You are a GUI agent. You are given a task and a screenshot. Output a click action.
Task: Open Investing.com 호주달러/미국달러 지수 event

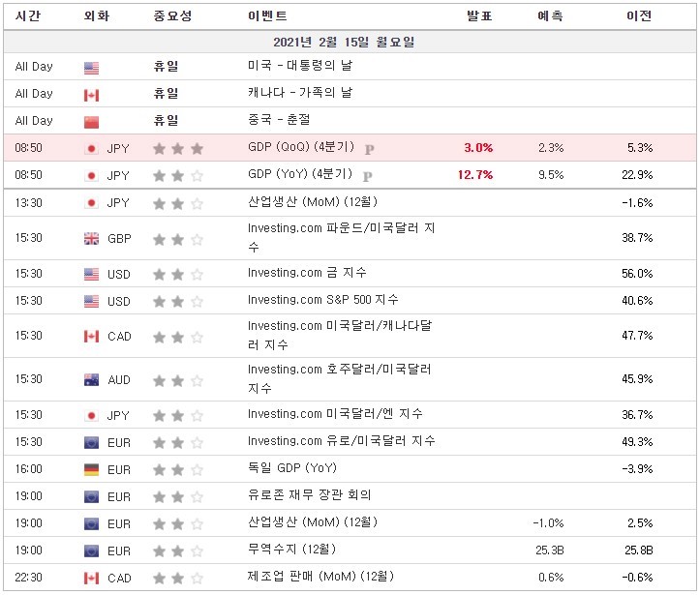pyautogui.click(x=339, y=378)
